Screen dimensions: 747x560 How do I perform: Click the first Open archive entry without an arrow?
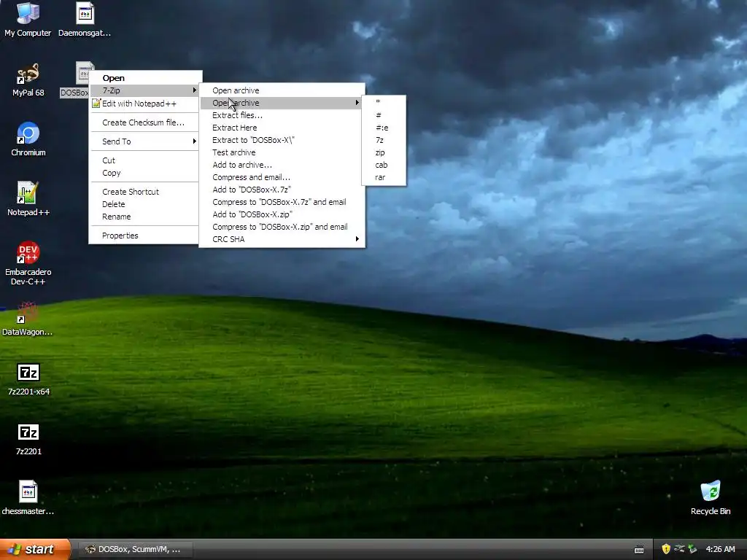pos(282,90)
